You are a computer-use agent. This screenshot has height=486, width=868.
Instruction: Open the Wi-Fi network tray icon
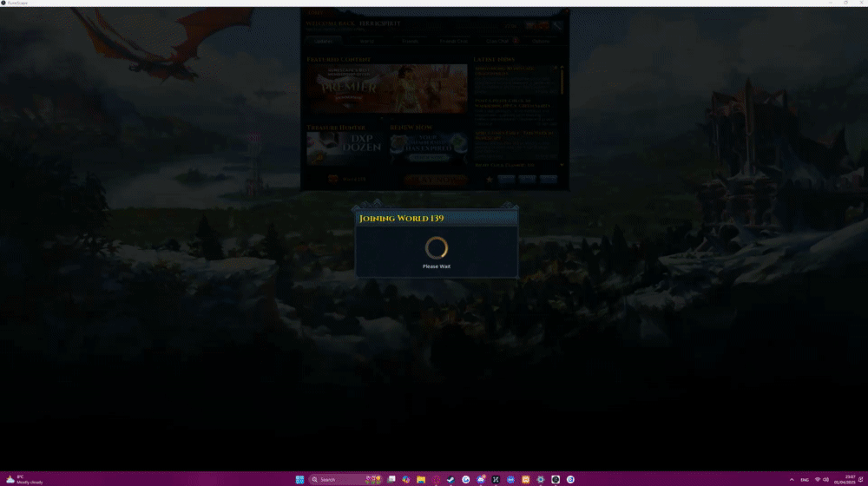point(817,479)
